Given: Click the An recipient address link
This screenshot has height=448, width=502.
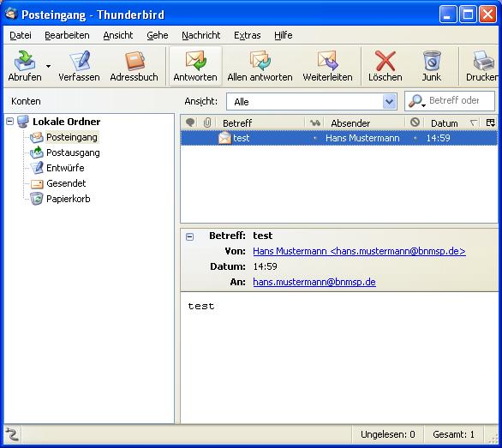Looking at the screenshot, I should pyautogui.click(x=314, y=282).
